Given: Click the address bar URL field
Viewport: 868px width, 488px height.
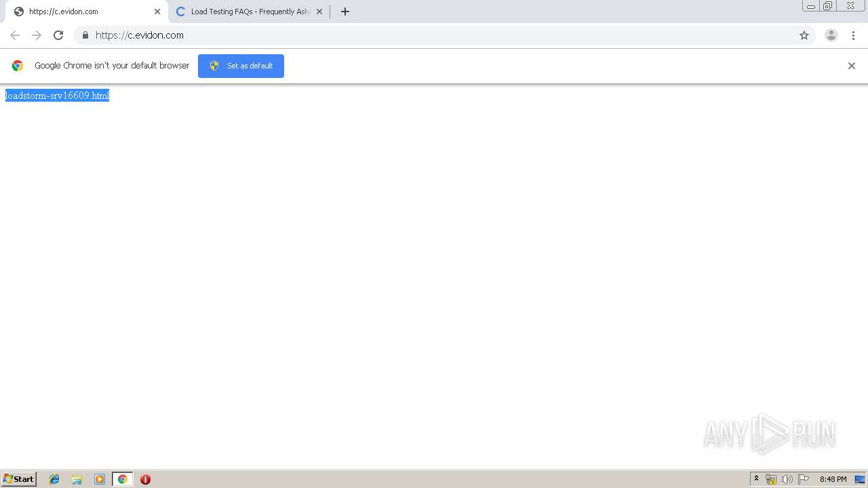Looking at the screenshot, I should (444, 35).
